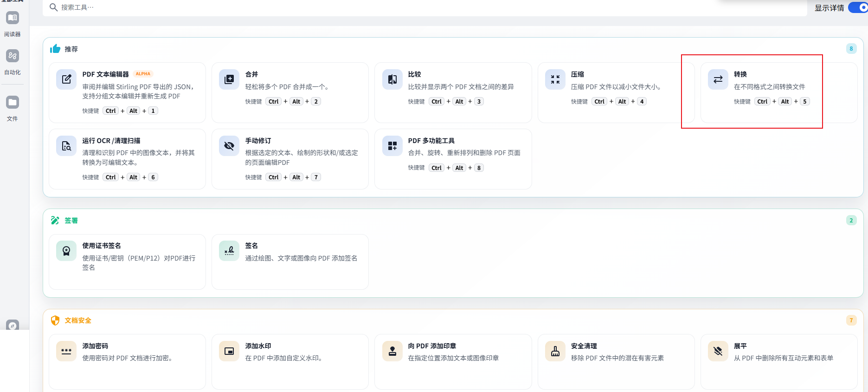Open the 运行 OCR /清理扫描 title
Screen dimensions: 868x392
pos(111,141)
